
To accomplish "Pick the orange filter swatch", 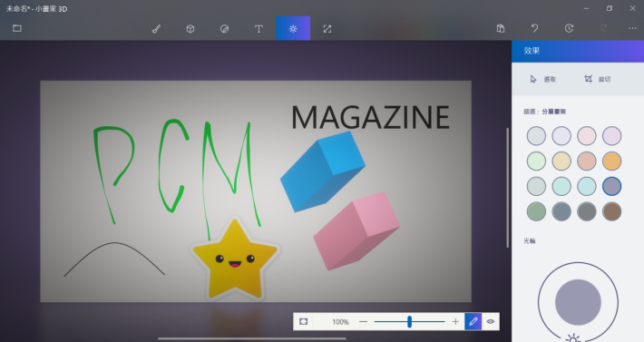I will coord(611,161).
